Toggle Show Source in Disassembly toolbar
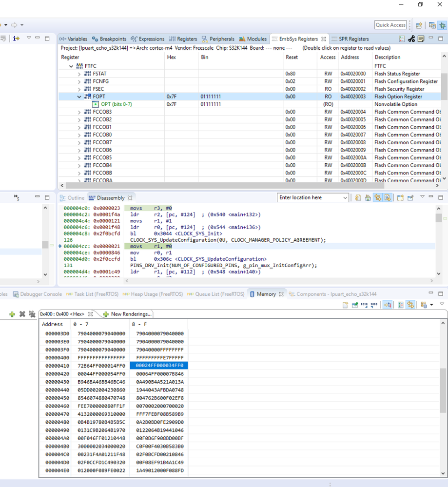The width and height of the screenshot is (448, 487). [x=388, y=198]
